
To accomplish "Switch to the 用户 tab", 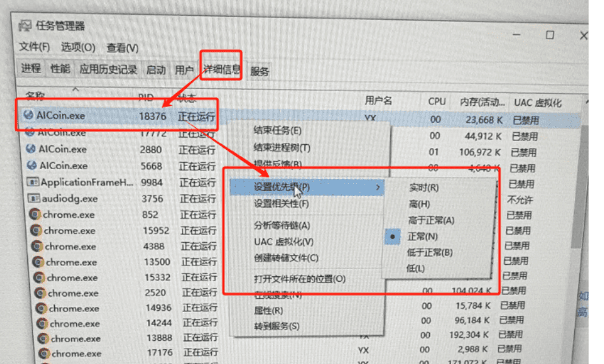I will pos(184,70).
